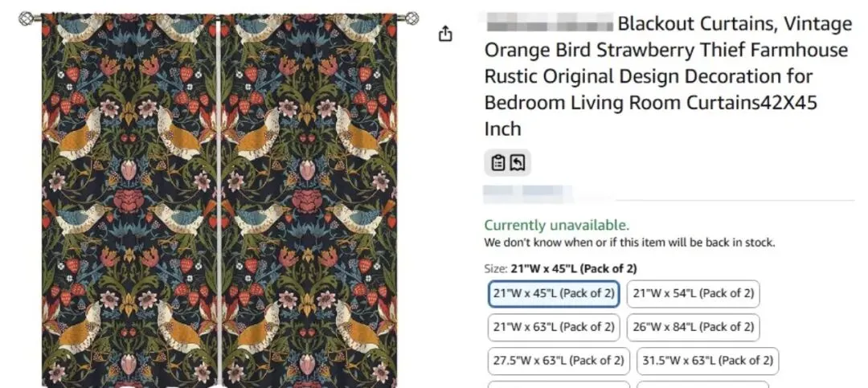Click the clipboard list icon under the title
Screen dimensions: 868x388
click(x=497, y=163)
